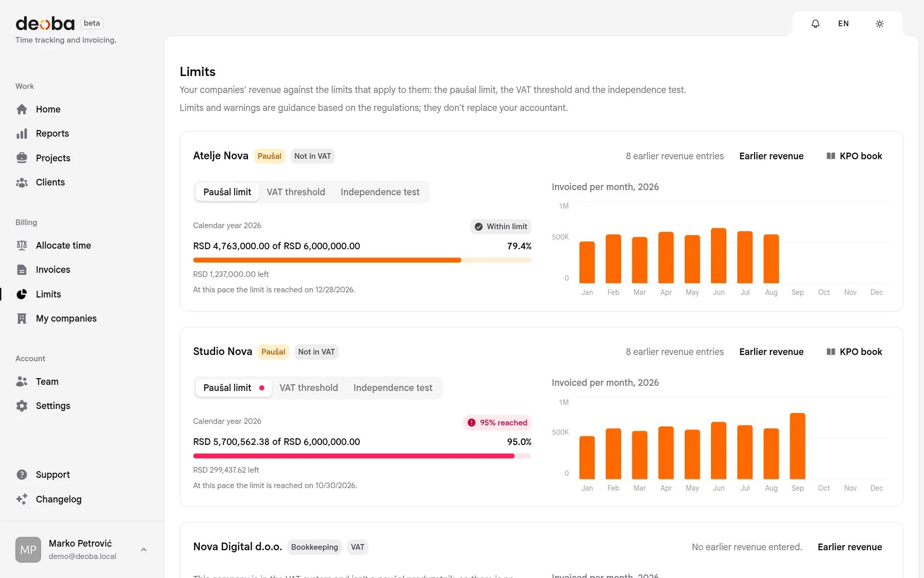The height and width of the screenshot is (578, 924).
Task: Click the Projects briefcase icon
Action: coord(22,158)
